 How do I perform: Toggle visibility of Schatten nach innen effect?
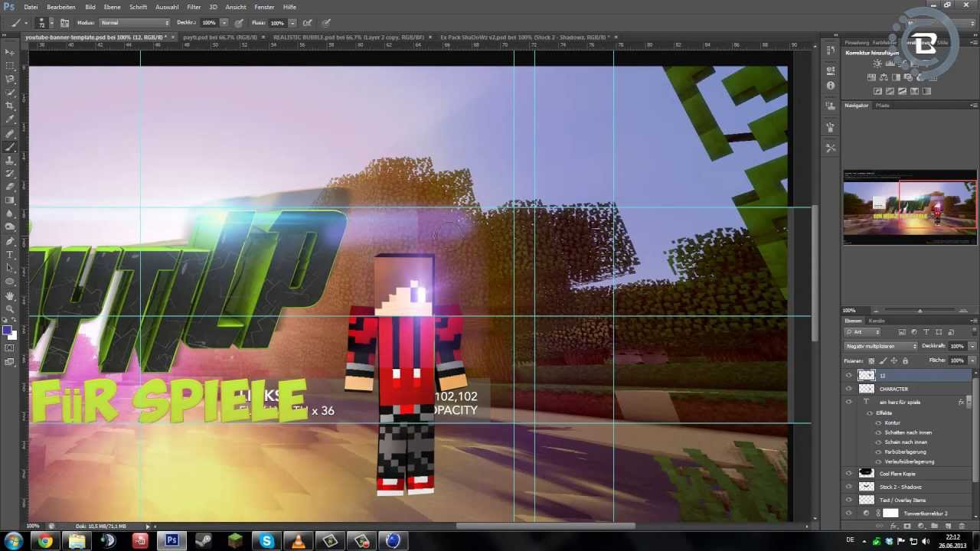coord(878,432)
